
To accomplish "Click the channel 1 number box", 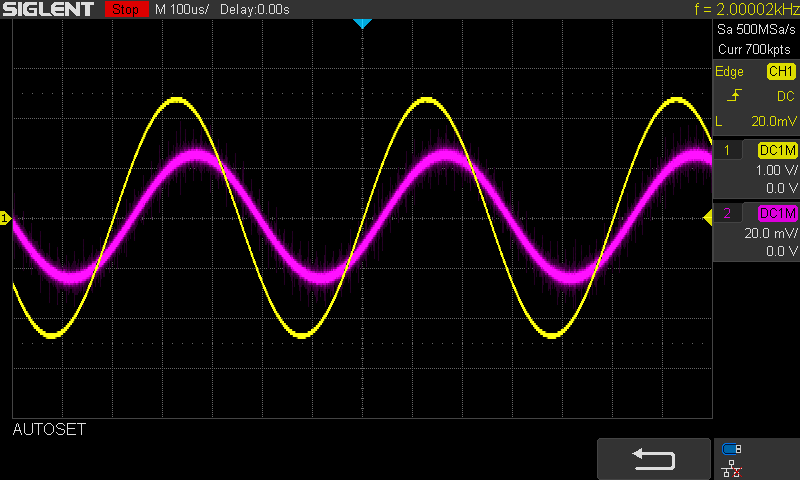I will [727, 150].
